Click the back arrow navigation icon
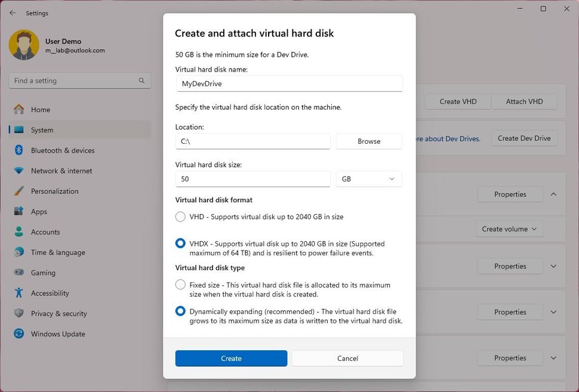Image resolution: width=579 pixels, height=392 pixels. coord(12,13)
